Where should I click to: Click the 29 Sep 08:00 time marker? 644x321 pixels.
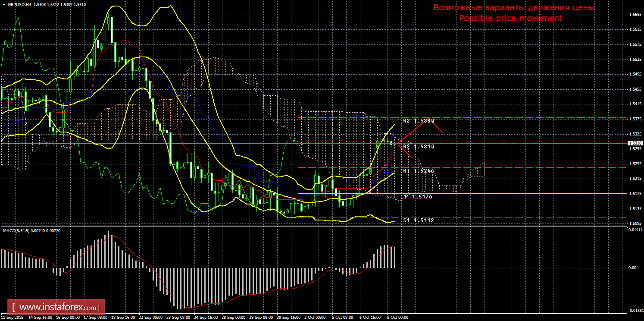(x=261, y=318)
